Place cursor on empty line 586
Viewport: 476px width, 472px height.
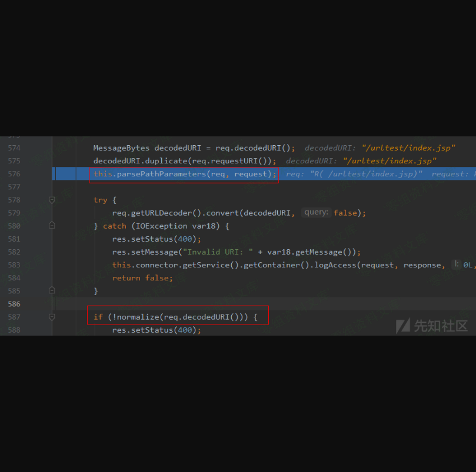[x=235, y=304]
